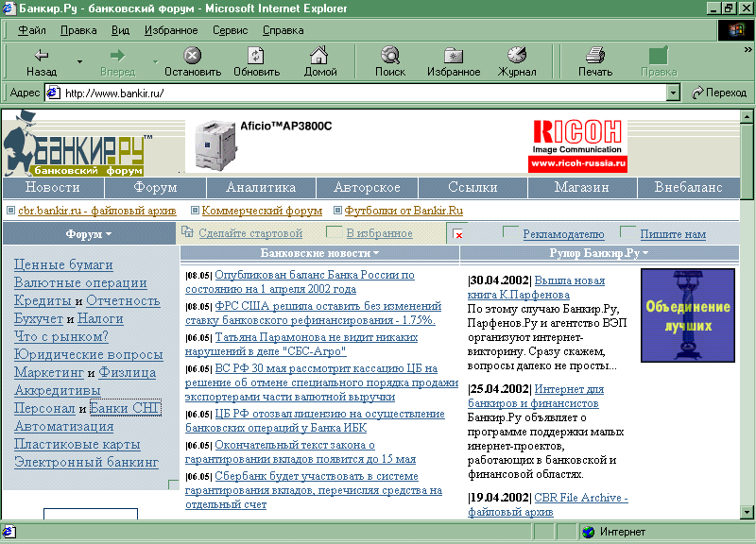The height and width of the screenshot is (544, 756).
Task: Follow the Сделайте стартовой link
Action: (250, 233)
